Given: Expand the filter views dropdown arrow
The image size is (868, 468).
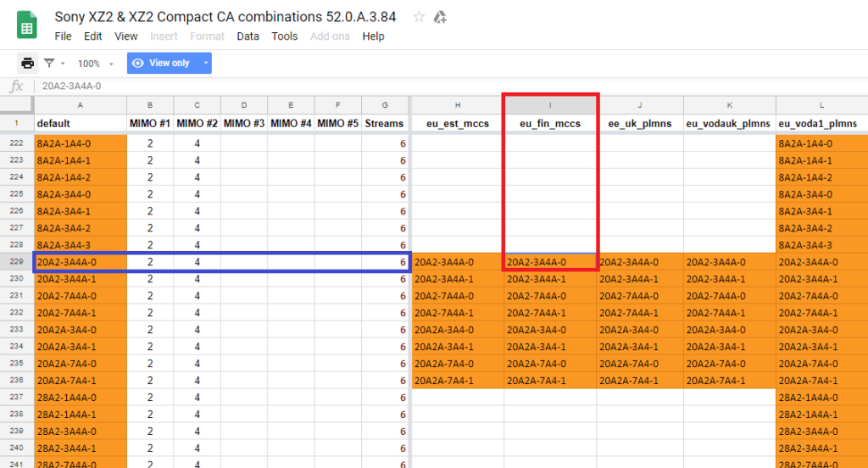Looking at the screenshot, I should coord(63,64).
